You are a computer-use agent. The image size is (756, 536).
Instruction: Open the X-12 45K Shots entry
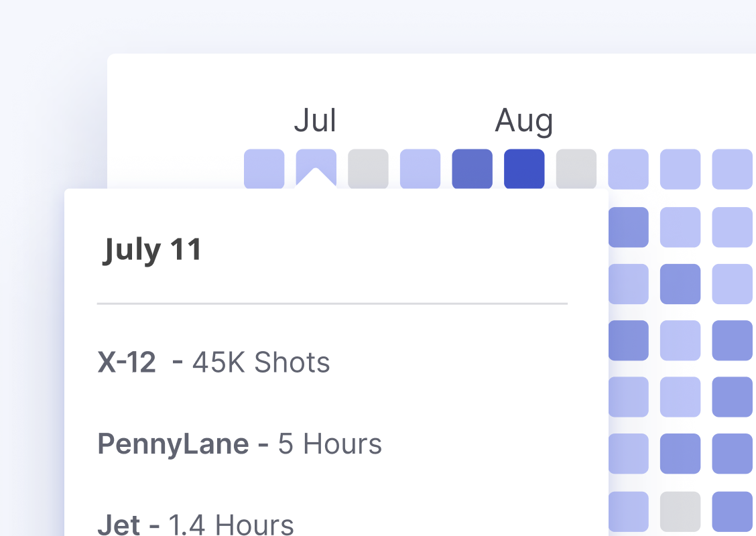pos(214,362)
